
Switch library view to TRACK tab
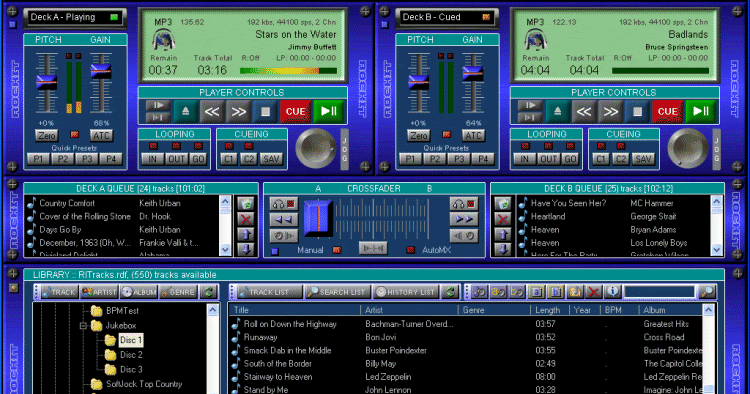59,292
